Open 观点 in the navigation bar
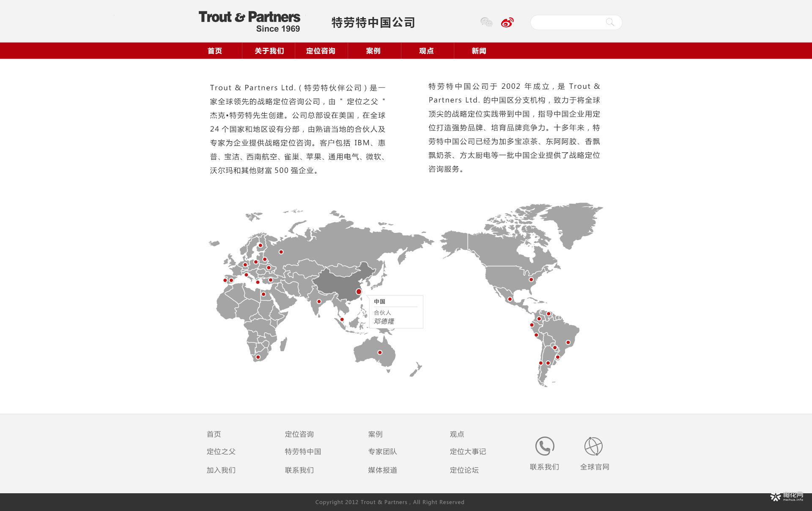Screen dimensions: 812x511 [426, 51]
